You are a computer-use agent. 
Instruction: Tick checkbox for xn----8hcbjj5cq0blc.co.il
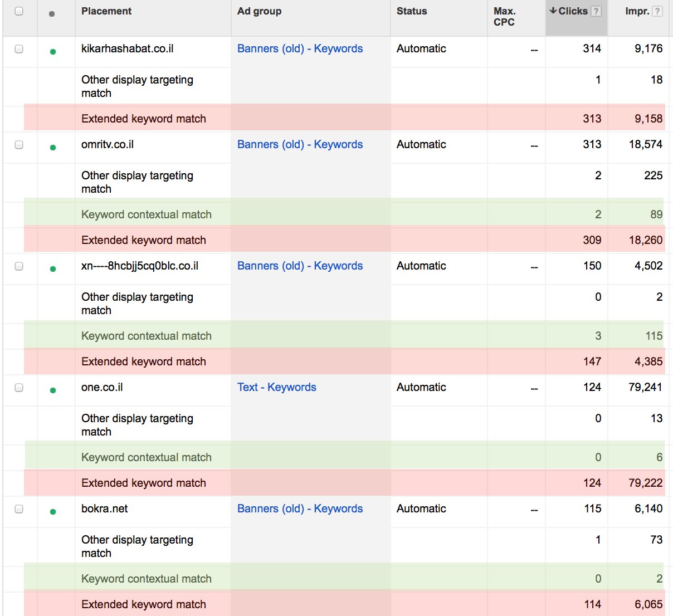pos(19,266)
